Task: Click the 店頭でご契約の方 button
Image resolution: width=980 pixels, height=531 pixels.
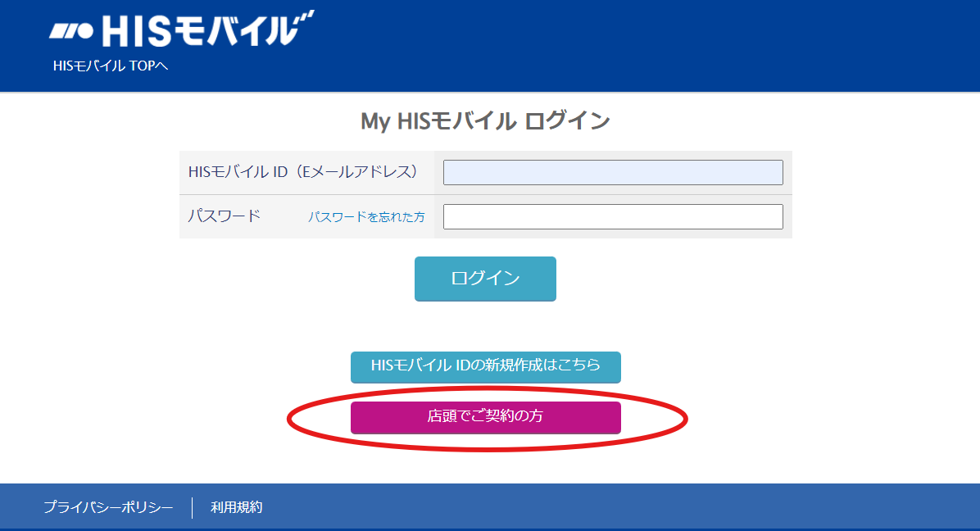Action: click(x=486, y=417)
